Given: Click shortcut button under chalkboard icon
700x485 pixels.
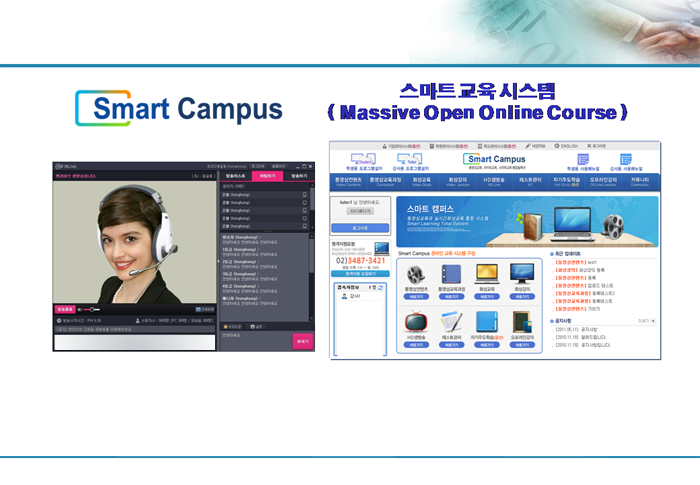Looking at the screenshot, I should [522, 345].
